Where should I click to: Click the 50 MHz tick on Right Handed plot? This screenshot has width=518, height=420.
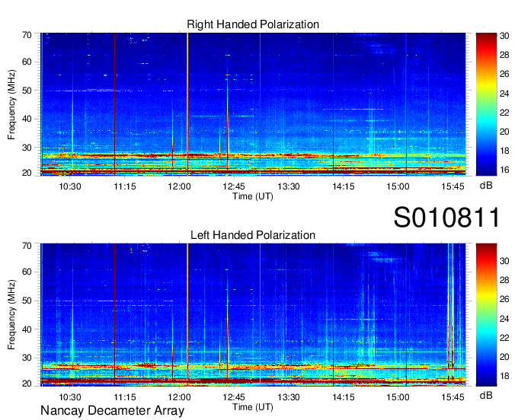click(27, 91)
